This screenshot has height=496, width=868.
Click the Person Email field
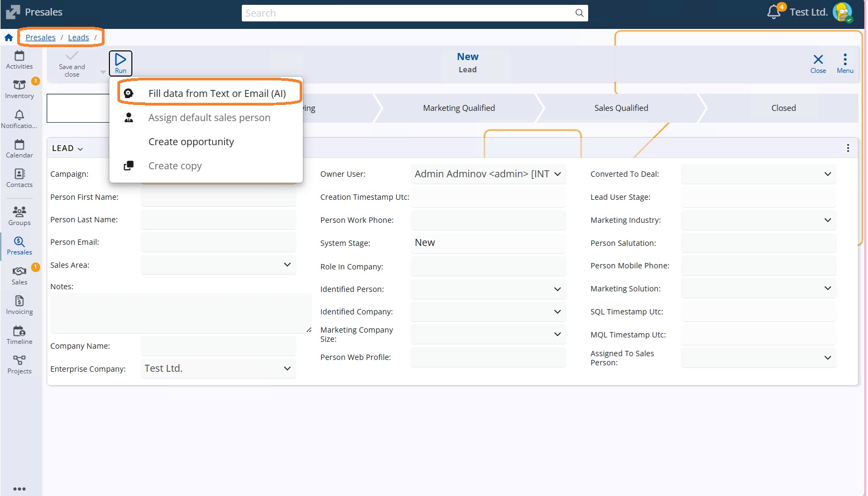[x=218, y=242]
